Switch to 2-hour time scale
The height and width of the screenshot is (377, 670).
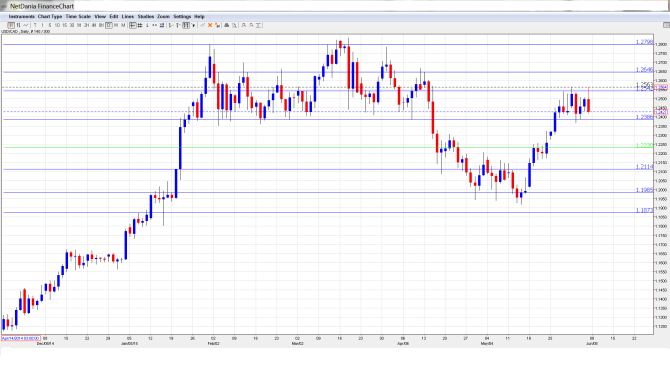coord(86,26)
